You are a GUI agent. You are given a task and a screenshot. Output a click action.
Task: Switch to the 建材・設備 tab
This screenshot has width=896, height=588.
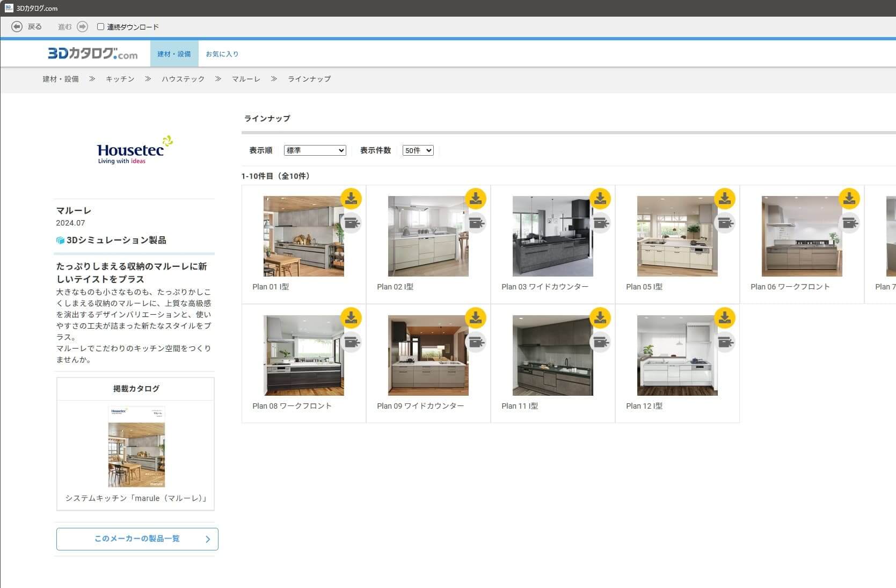[174, 54]
